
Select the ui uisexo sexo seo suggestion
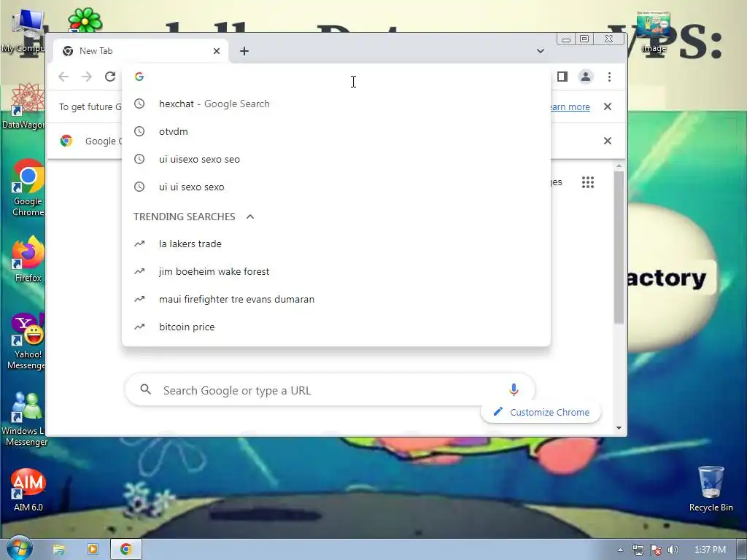[x=336, y=159]
